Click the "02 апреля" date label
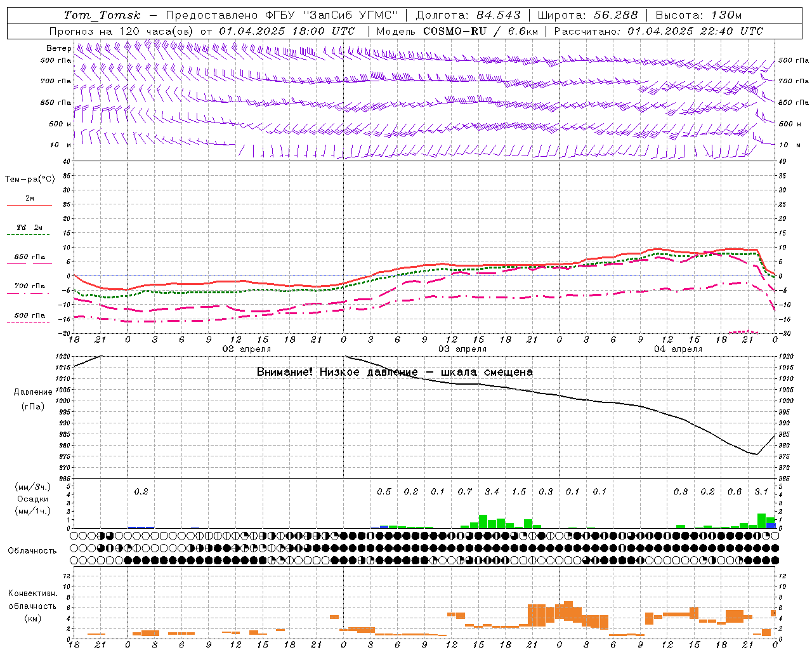This screenshot has height=650, width=812. pyautogui.click(x=246, y=349)
